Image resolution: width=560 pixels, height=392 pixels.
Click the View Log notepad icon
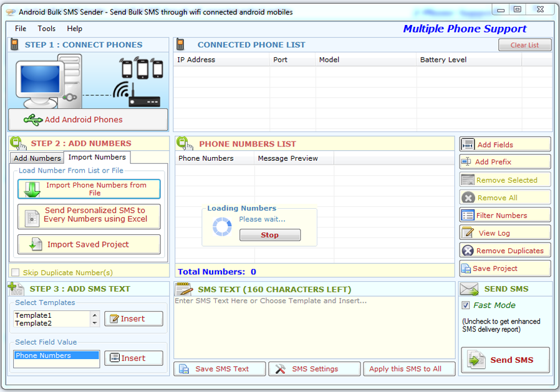tap(468, 233)
